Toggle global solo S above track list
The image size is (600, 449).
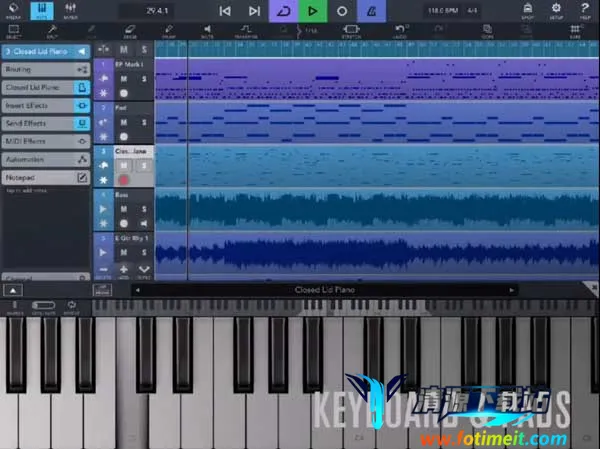pyautogui.click(x=144, y=49)
